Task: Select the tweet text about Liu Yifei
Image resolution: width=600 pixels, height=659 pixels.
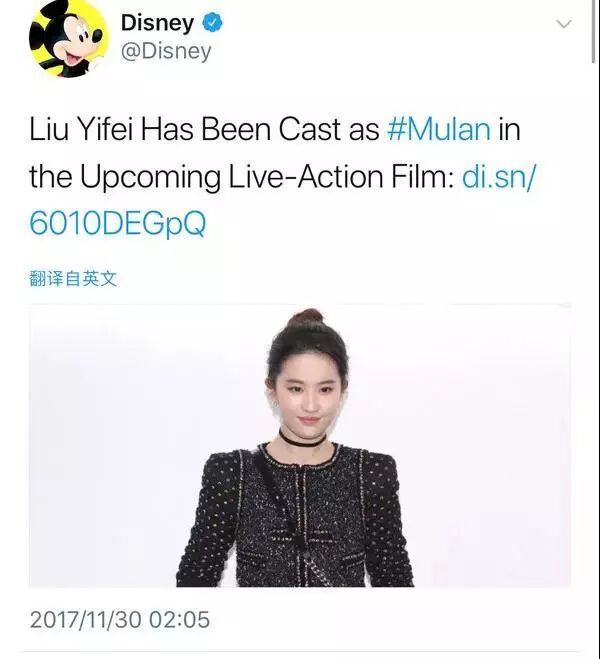Action: 283,176
